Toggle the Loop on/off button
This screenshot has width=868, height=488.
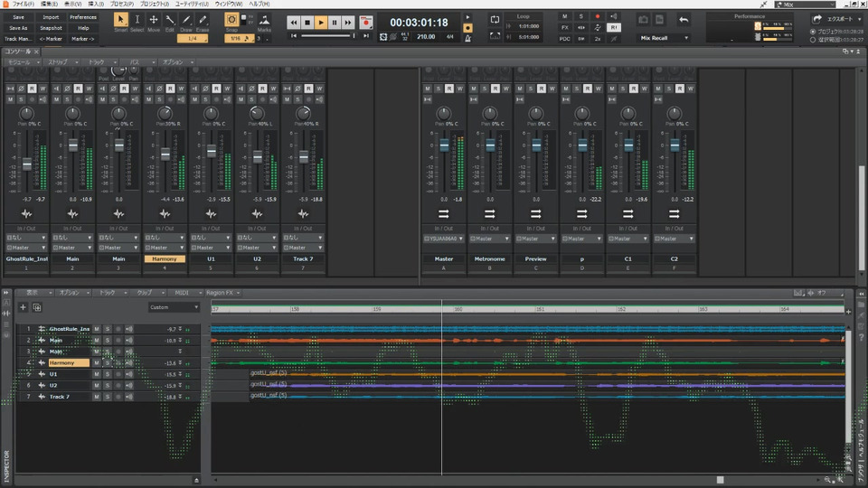click(495, 20)
